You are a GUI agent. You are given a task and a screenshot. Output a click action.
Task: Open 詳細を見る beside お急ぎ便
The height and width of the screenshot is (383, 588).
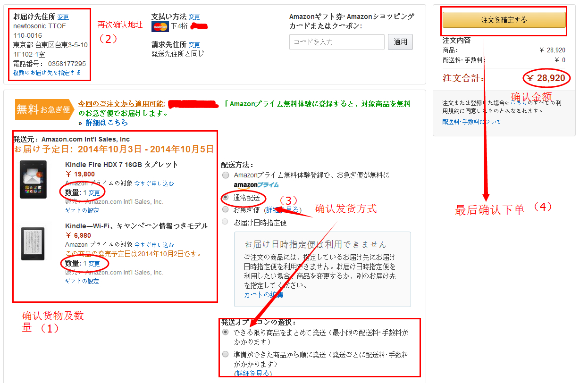click(284, 209)
